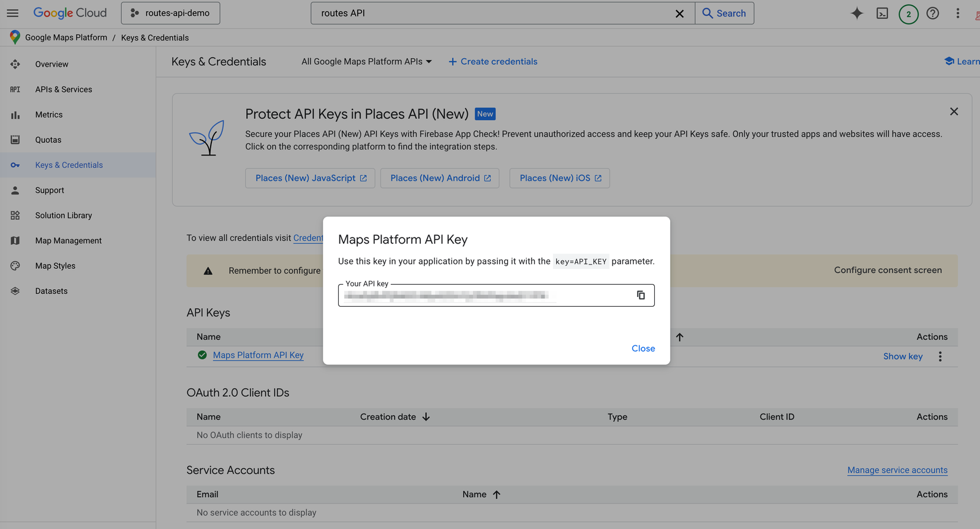Click the API icon beside APIs & Services
Image resolution: width=980 pixels, height=529 pixels.
coord(15,89)
